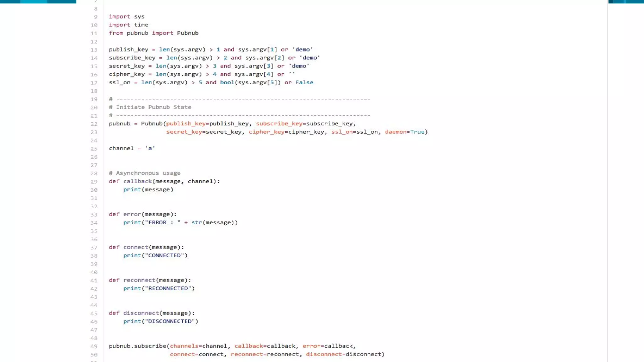This screenshot has height=362, width=644.
Task: Click the 'Pubnub' class name in the import line
Action: click(187, 33)
